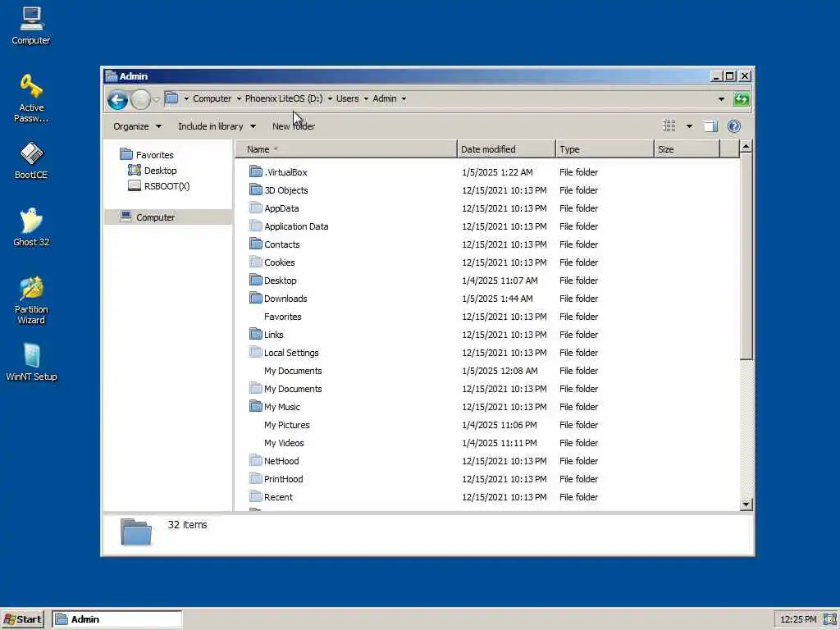
Task: Click the 12:25 PM taskbar clock
Action: [x=798, y=619]
